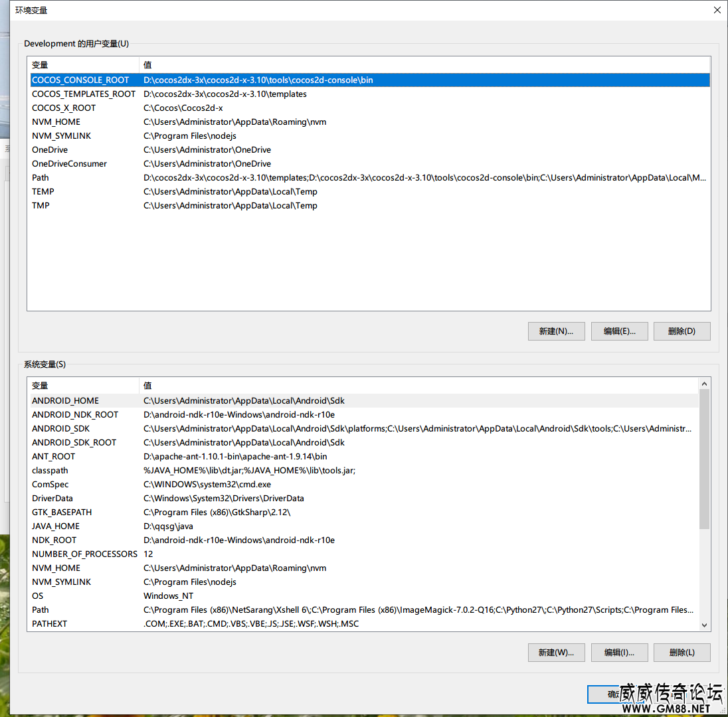Click 删除(D) to delete user variable
The width and height of the screenshot is (728, 717).
coord(682,331)
